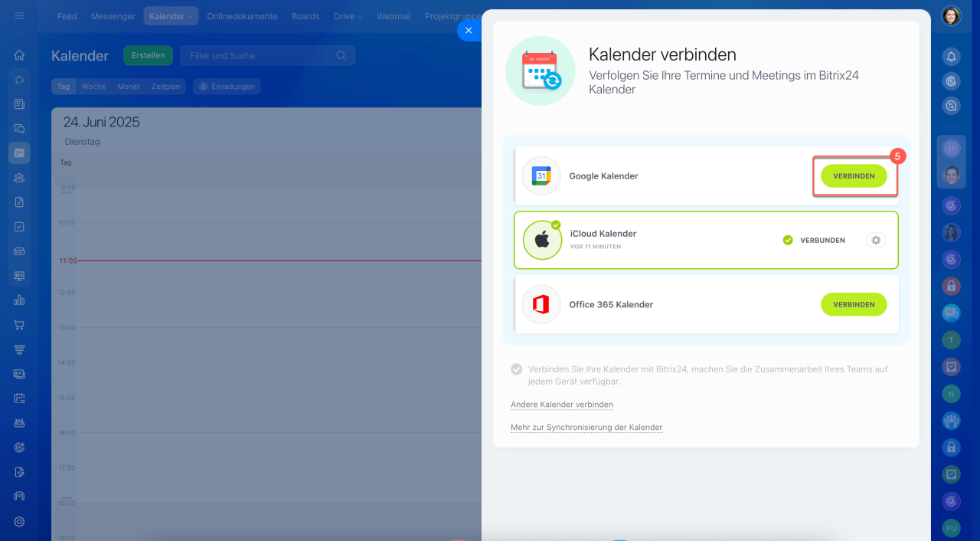Open 'Mehr zur Synchronisierung der Kalender' link
Image resolution: width=980 pixels, height=541 pixels.
click(586, 428)
